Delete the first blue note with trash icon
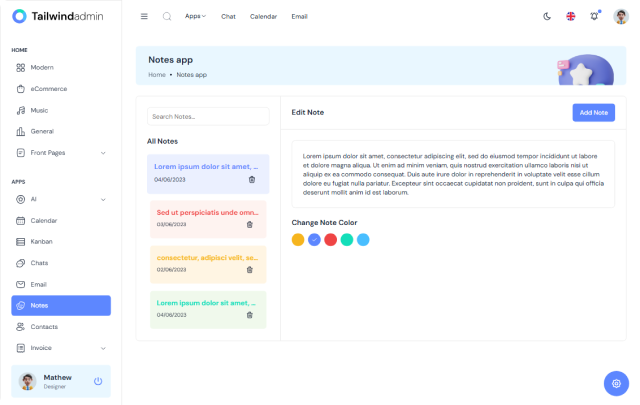The image size is (640, 405). [251, 180]
